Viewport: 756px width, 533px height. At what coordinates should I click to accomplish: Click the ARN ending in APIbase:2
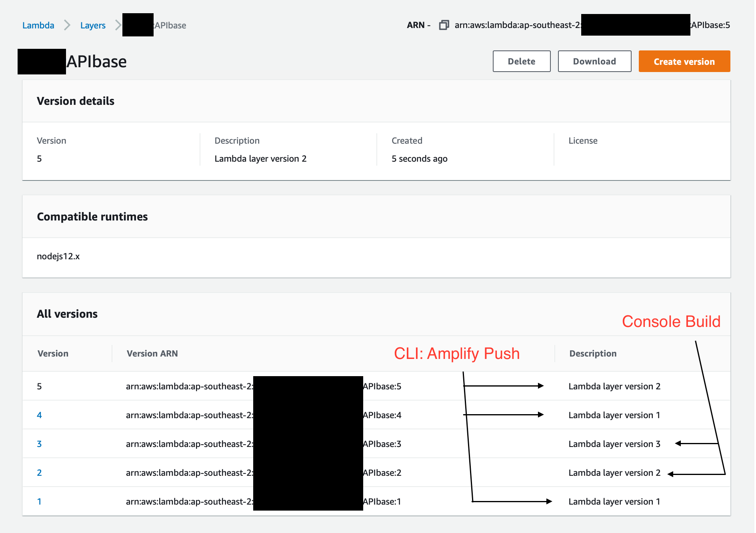[264, 473]
